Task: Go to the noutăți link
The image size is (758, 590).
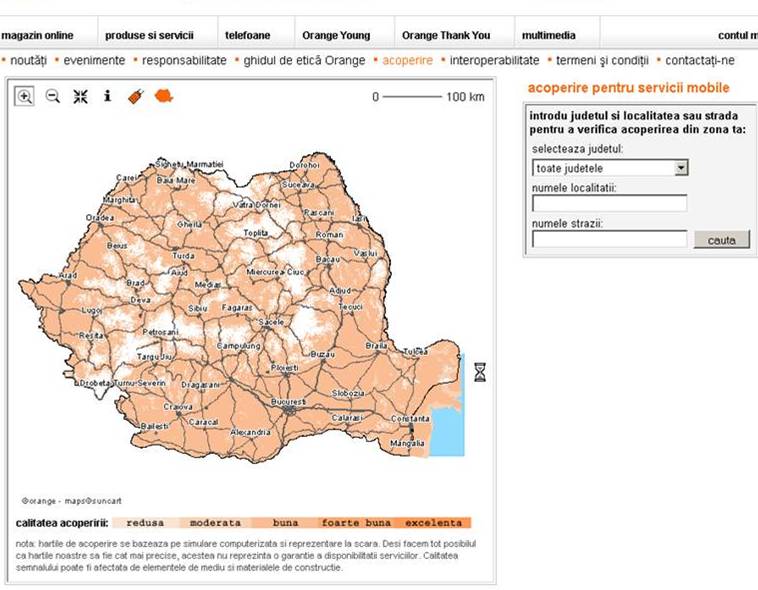Action: (29, 60)
